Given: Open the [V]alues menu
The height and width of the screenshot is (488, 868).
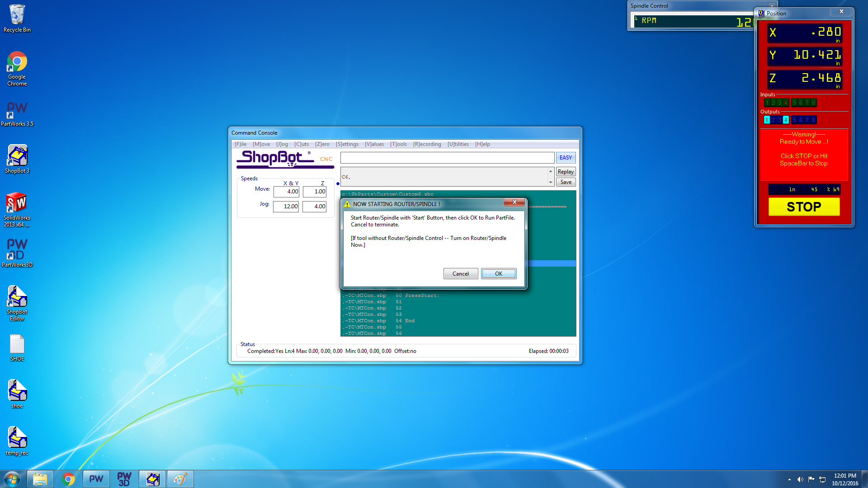Looking at the screenshot, I should coord(374,144).
